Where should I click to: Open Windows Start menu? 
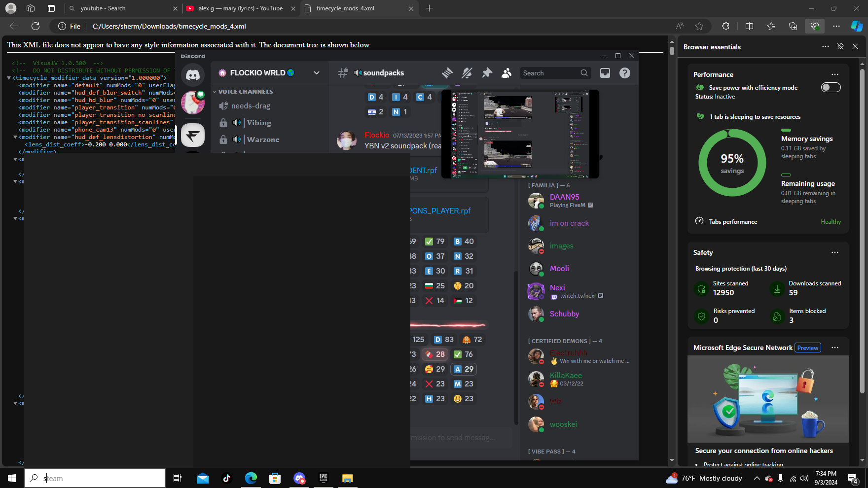12,478
